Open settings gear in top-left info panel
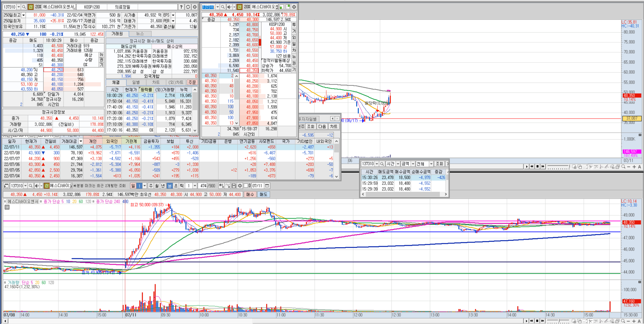Viewport: 644px width, 324px height. (x=195, y=7)
